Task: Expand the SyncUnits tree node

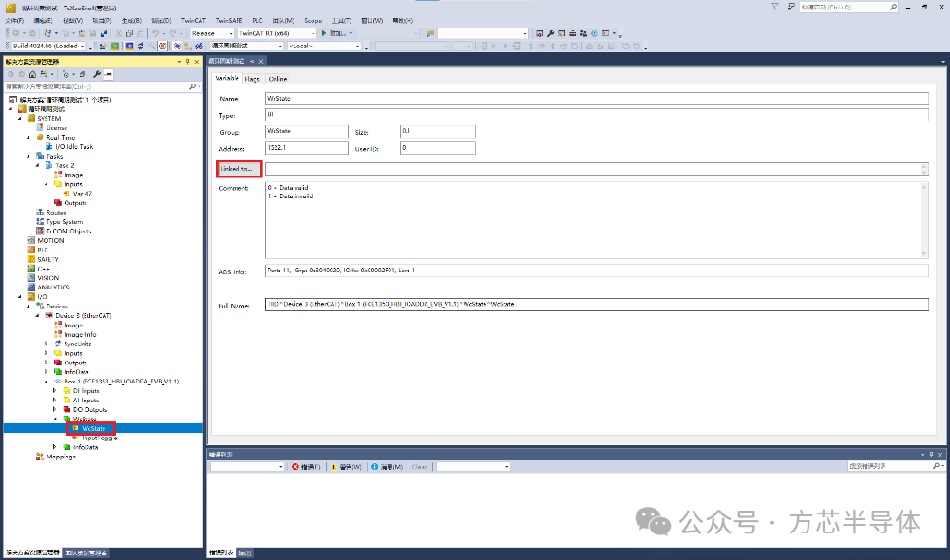Action: [x=46, y=344]
